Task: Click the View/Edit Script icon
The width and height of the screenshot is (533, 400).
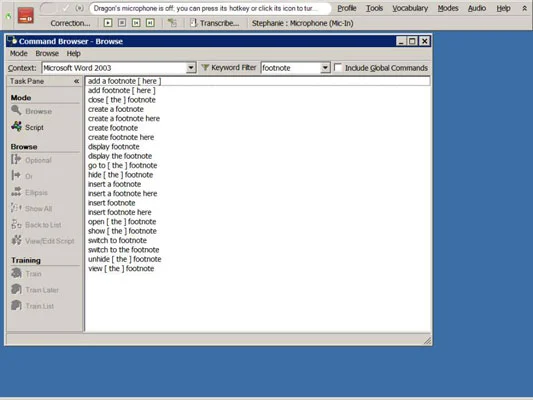Action: tap(16, 240)
